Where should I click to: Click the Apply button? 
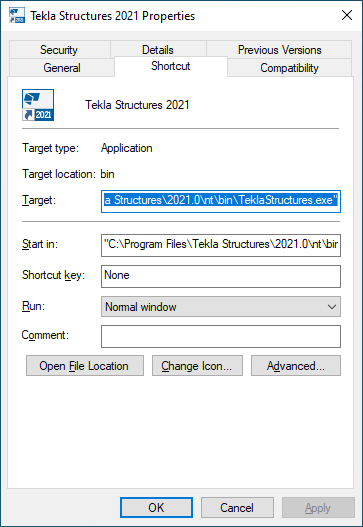click(318, 507)
